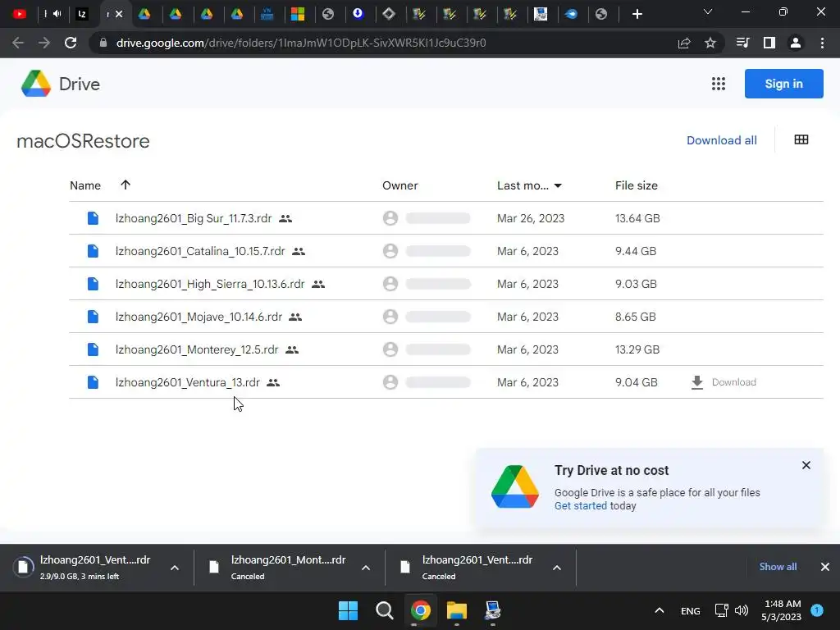Image resolution: width=840 pixels, height=630 pixels.
Task: Open the tab search chevron
Action: pyautogui.click(x=708, y=11)
